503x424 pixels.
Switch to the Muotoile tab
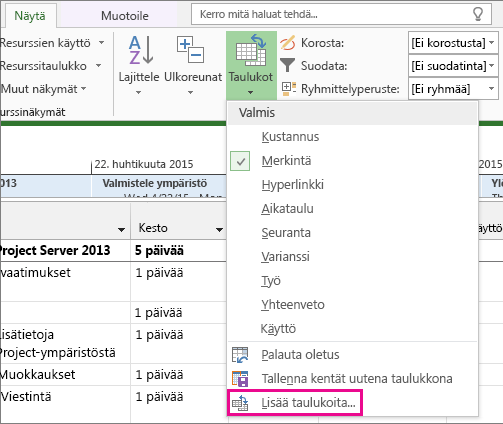point(125,16)
